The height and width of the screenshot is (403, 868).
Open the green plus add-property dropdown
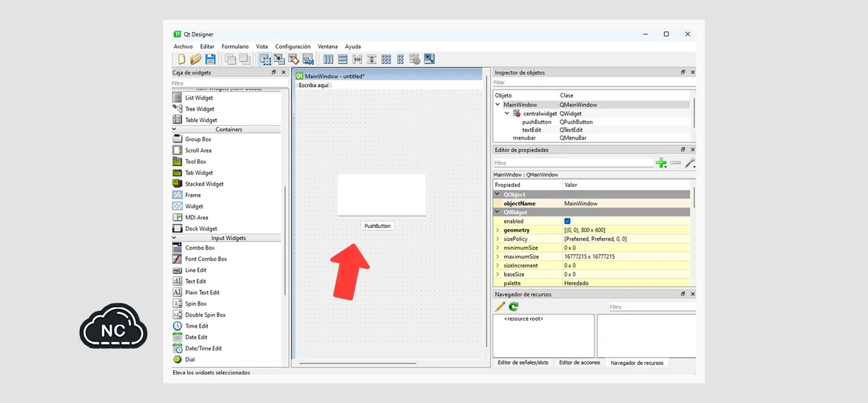click(661, 163)
